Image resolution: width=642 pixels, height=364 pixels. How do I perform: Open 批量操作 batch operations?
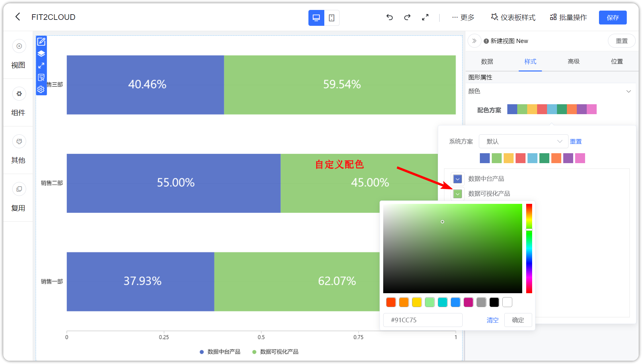(x=568, y=18)
